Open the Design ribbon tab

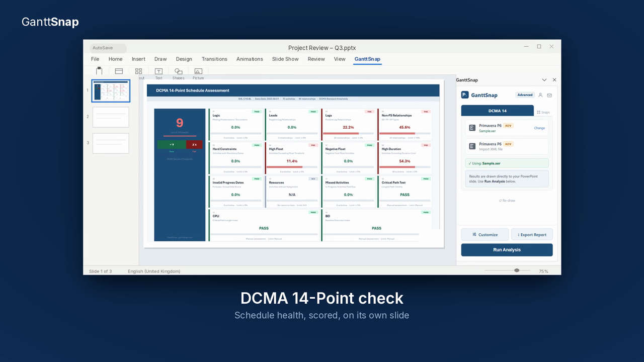(x=184, y=59)
